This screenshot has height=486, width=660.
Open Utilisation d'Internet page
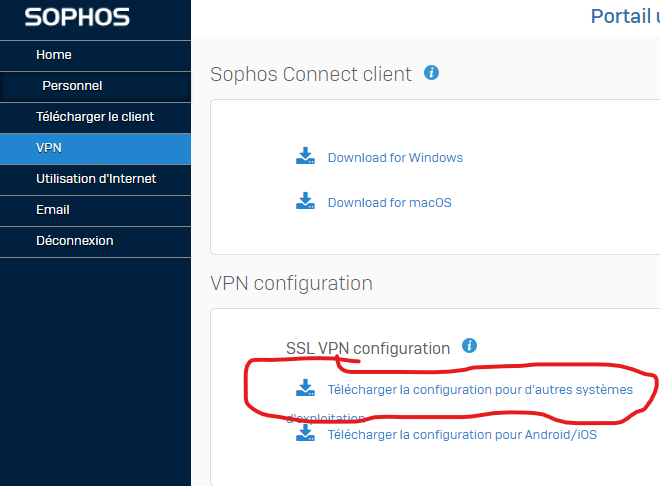(x=95, y=179)
